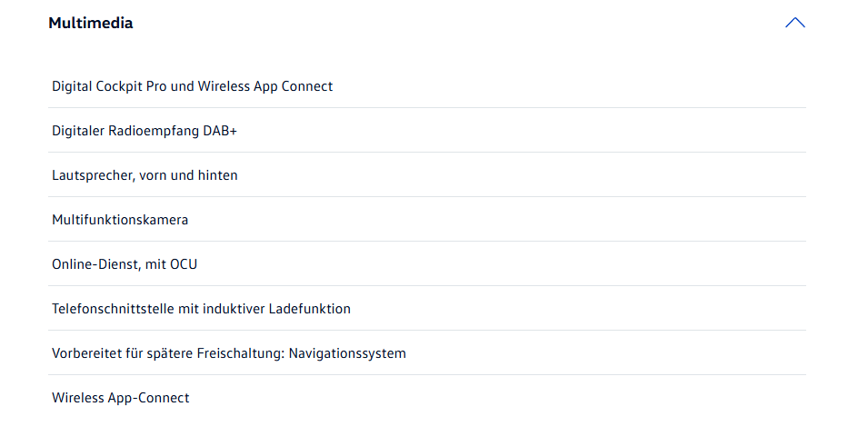
Task: Select the Wireless App-Connect item
Action: [x=121, y=398]
